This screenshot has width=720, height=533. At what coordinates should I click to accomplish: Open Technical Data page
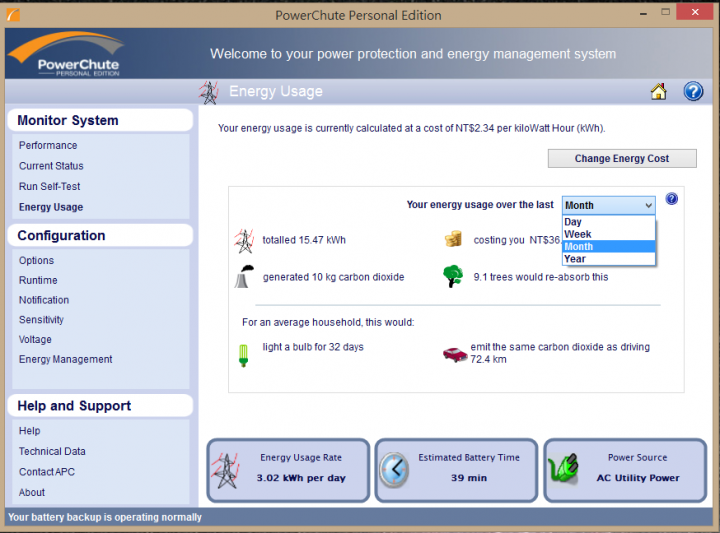point(52,452)
